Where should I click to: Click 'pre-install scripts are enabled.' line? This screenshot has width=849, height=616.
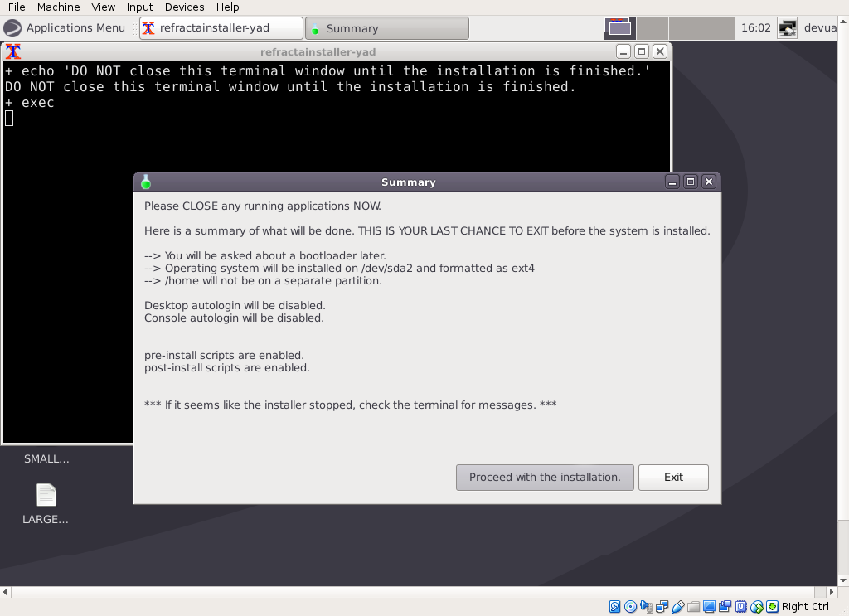click(x=224, y=356)
